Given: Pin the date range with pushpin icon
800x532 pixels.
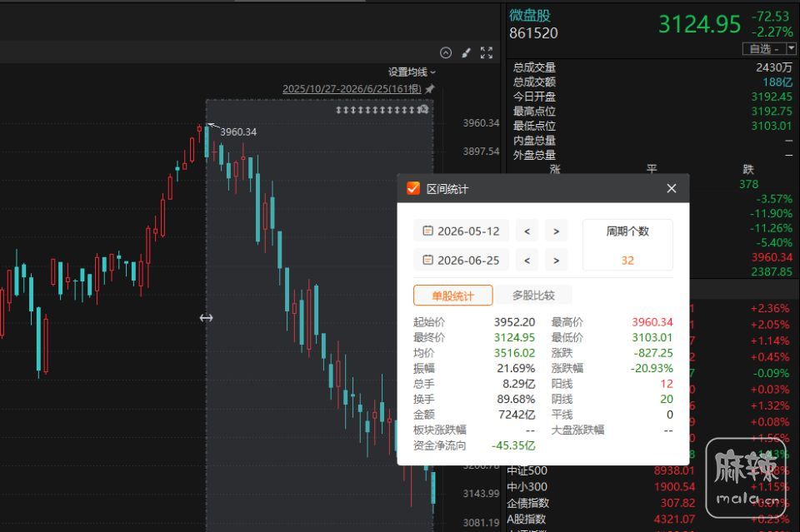Looking at the screenshot, I should [x=430, y=88].
